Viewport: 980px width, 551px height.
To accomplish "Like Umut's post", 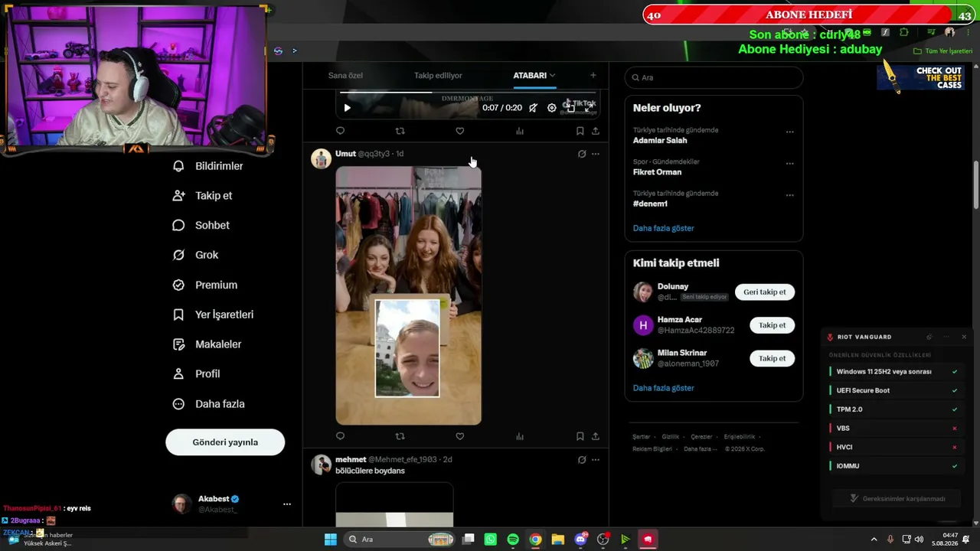I will pos(459,436).
